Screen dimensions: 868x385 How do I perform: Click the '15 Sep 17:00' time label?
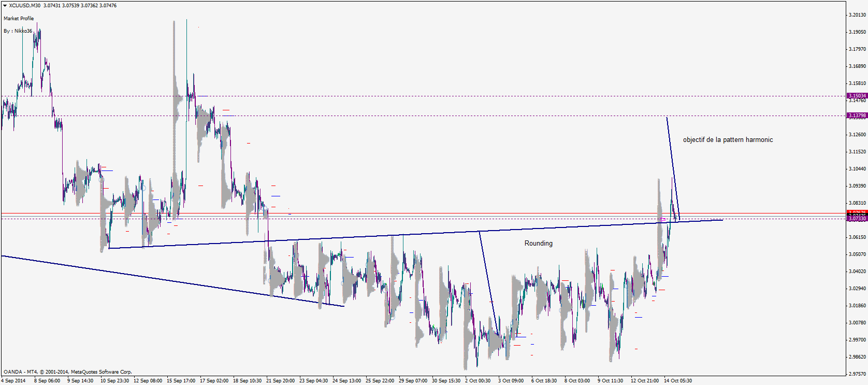(181, 381)
